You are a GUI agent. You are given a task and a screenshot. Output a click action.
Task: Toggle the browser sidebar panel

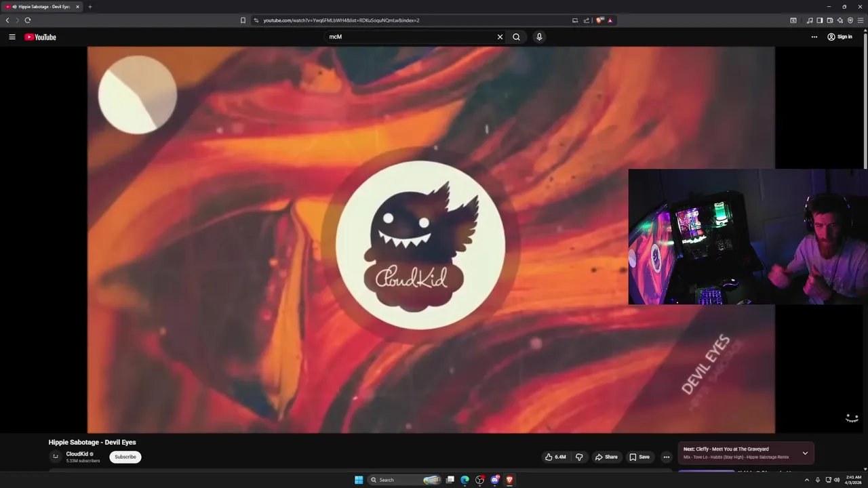point(820,20)
